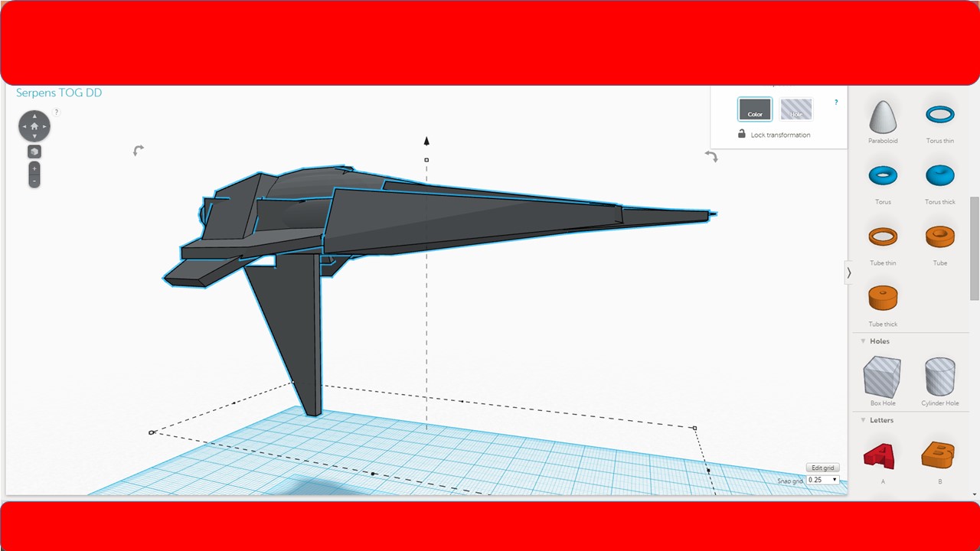Screen dimensions: 980x551
Task: Orbit the view right with the right arrow
Action: [x=44, y=126]
